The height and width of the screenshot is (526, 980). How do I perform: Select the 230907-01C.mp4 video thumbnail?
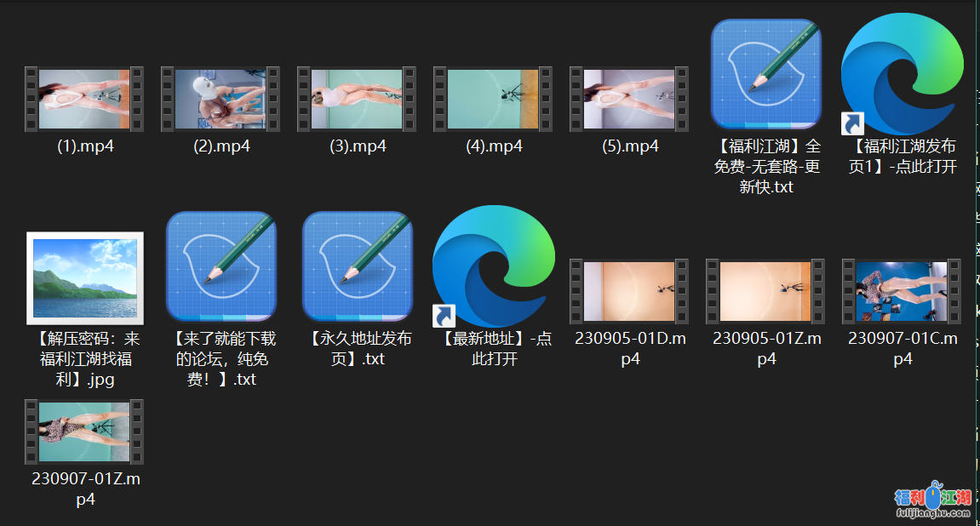(x=903, y=291)
